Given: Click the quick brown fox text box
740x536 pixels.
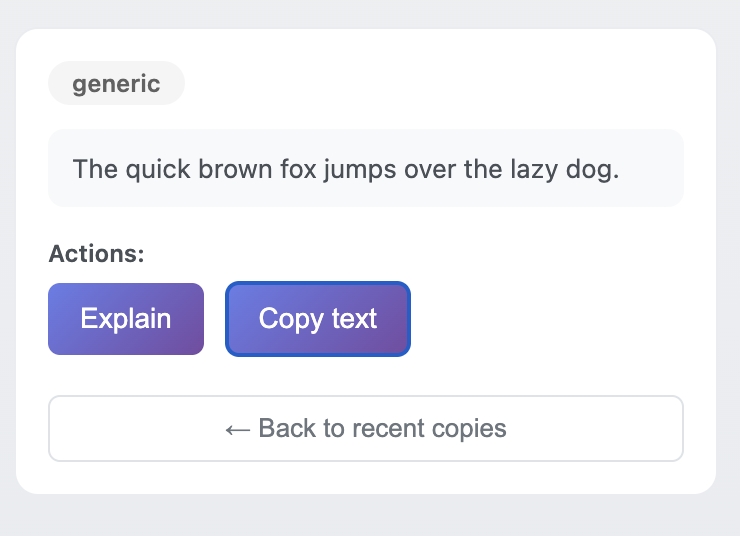Looking at the screenshot, I should point(366,168).
